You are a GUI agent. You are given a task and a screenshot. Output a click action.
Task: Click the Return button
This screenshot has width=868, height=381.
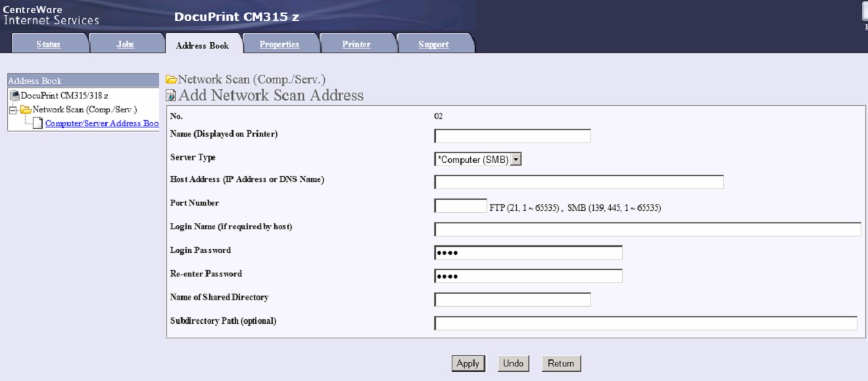[x=561, y=363]
